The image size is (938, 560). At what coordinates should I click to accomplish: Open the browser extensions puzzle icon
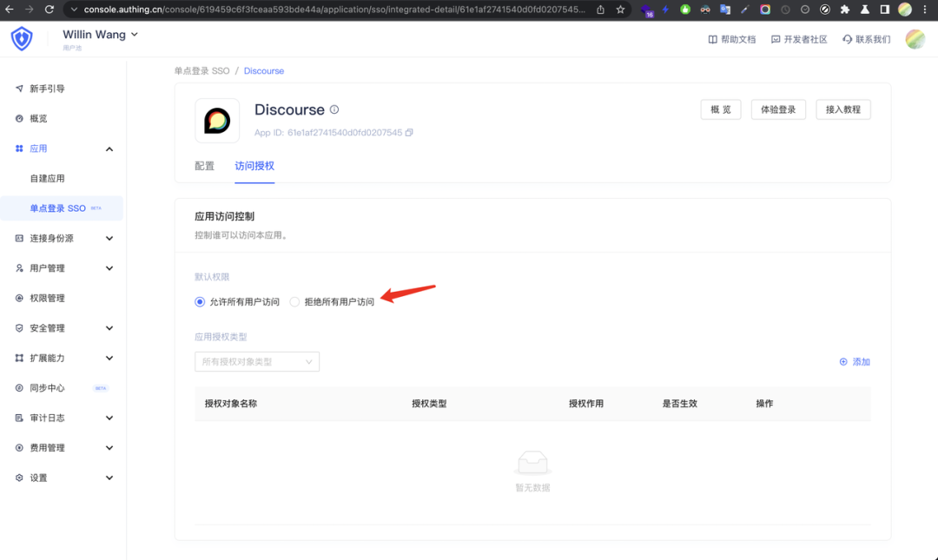845,10
